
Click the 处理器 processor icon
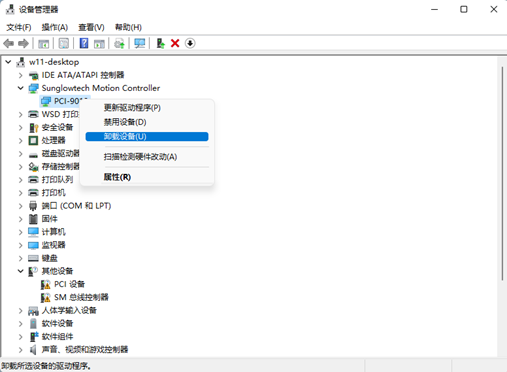click(33, 141)
